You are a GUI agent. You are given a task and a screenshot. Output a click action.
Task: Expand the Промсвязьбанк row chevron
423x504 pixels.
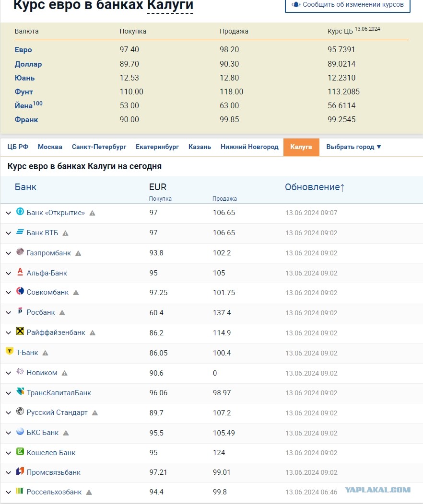coord(9,472)
